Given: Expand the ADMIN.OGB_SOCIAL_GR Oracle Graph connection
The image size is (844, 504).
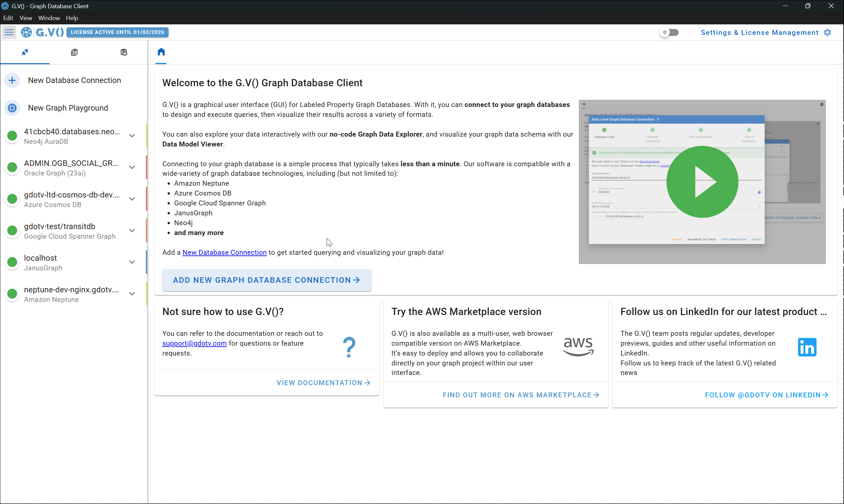Looking at the screenshot, I should coord(132,168).
